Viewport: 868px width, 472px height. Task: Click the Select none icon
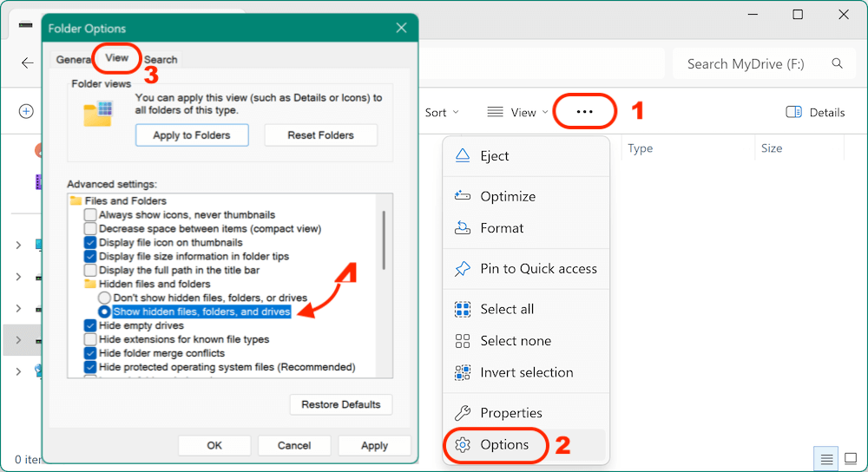463,340
